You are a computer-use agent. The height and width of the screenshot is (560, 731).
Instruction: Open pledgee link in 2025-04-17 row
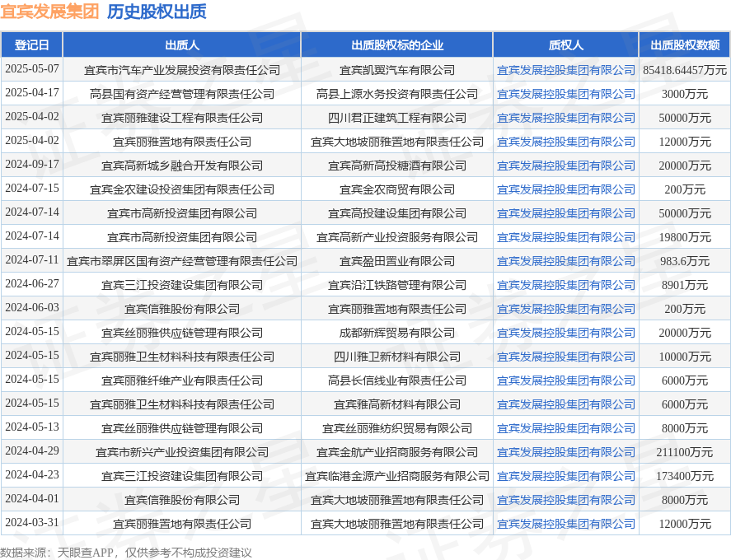tap(566, 94)
